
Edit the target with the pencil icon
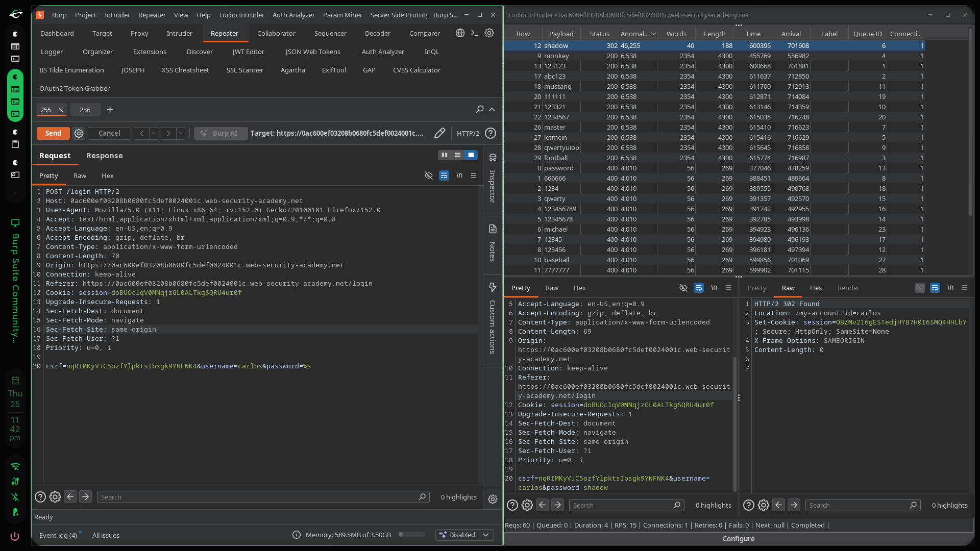(439, 133)
